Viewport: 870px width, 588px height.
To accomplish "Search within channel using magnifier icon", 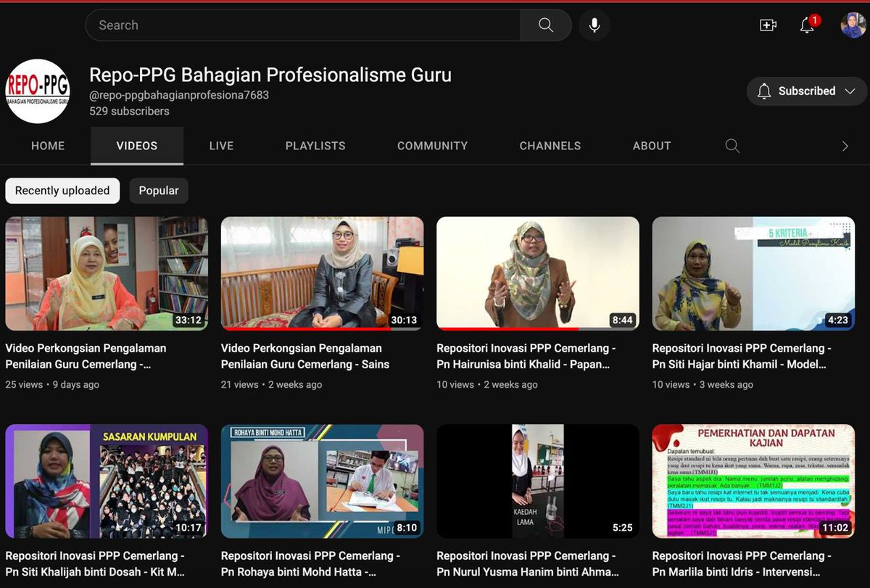I will point(732,146).
